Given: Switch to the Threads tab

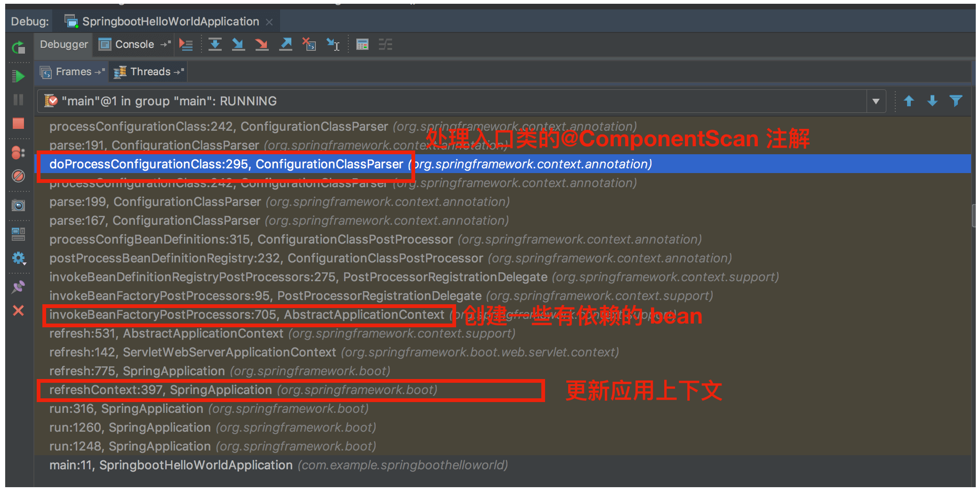Looking at the screenshot, I should tap(150, 72).
